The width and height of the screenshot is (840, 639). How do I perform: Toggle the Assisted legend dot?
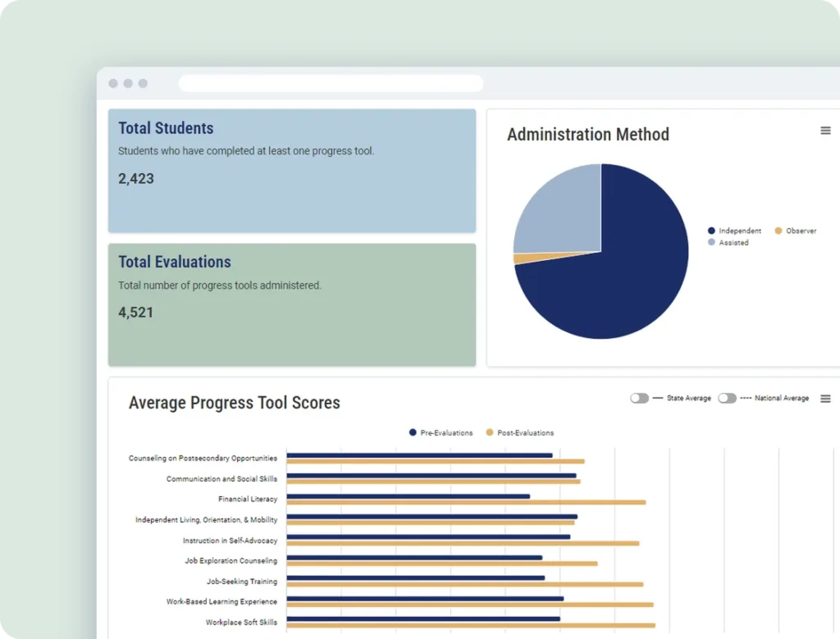(x=711, y=242)
